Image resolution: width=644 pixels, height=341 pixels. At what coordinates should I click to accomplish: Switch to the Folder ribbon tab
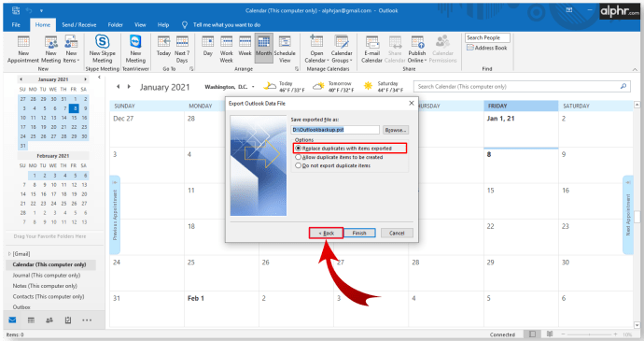[116, 24]
